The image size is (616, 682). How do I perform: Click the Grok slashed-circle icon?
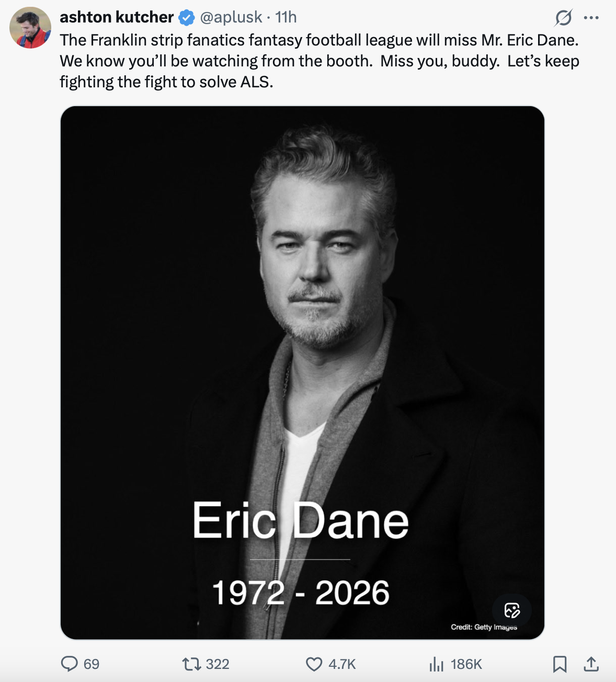point(563,18)
